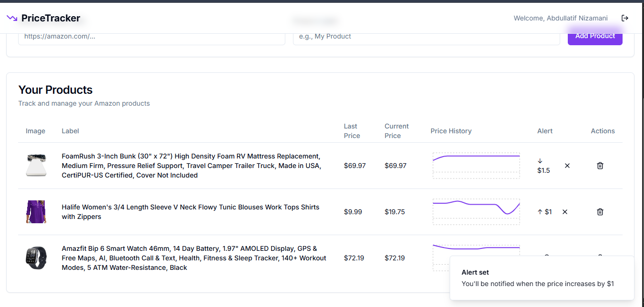
Task: Click the Amazon URL input field
Action: tap(151, 36)
